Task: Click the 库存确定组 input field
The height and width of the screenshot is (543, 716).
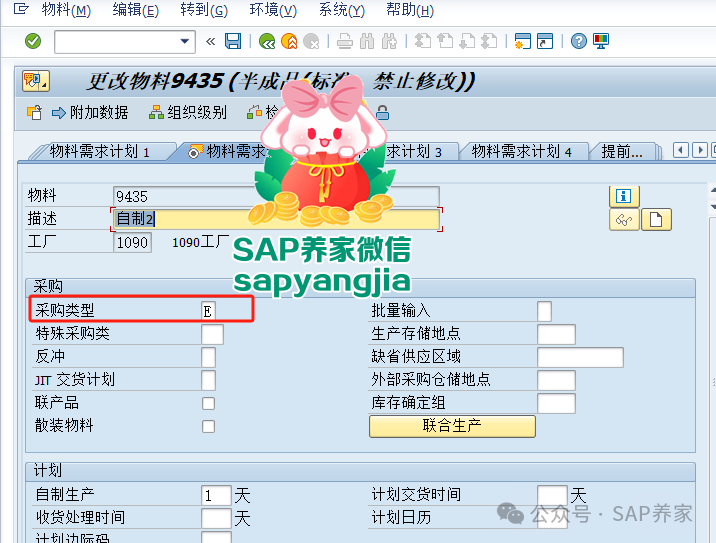Action: pos(556,404)
